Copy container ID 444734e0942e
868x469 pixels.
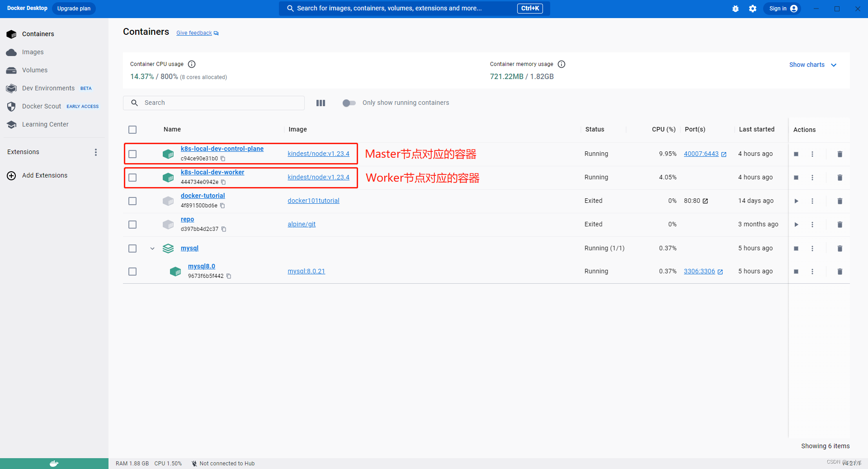tap(223, 182)
